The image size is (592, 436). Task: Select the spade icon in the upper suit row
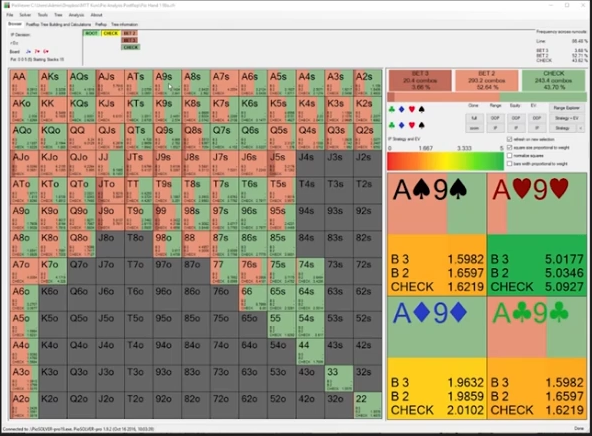(422, 109)
